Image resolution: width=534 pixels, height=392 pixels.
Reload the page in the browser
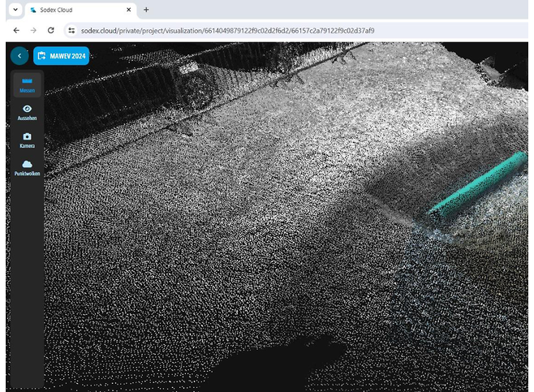pos(51,30)
